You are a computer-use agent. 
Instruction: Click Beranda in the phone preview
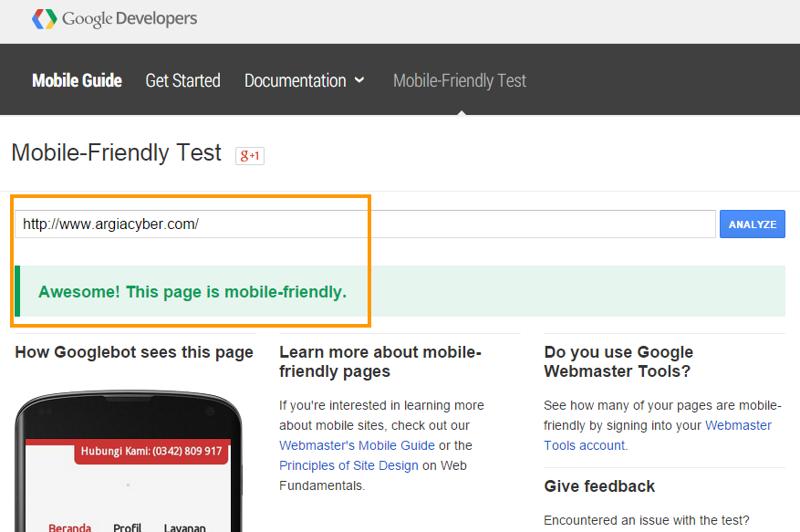coord(70,527)
